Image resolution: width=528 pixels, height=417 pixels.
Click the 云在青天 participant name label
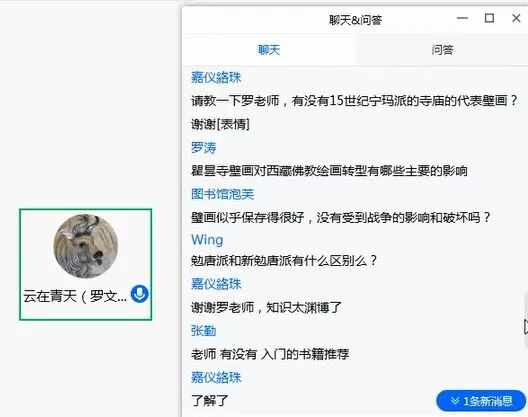point(75,296)
